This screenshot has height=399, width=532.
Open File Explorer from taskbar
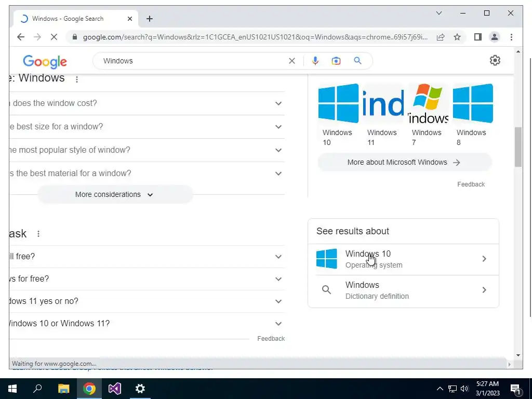[63, 389]
